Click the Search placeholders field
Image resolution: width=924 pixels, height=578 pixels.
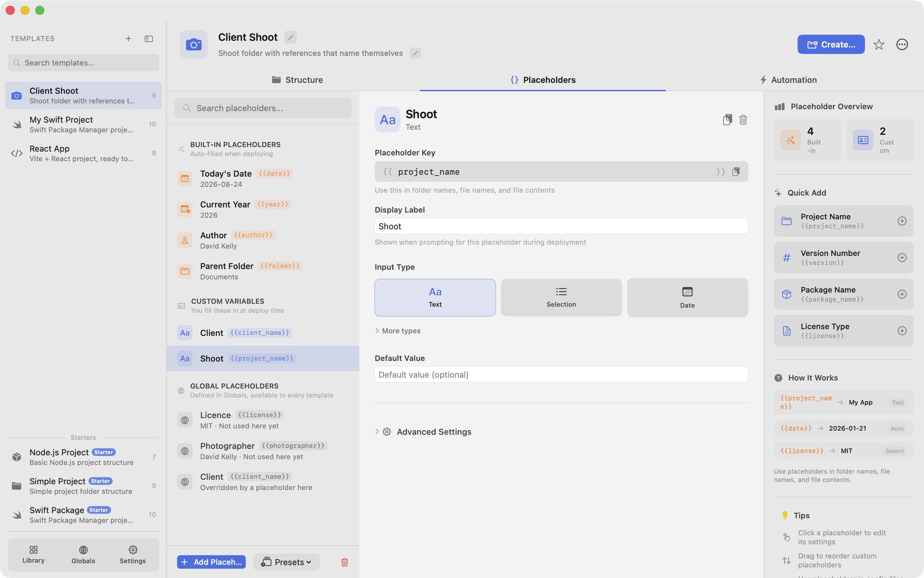tap(263, 108)
